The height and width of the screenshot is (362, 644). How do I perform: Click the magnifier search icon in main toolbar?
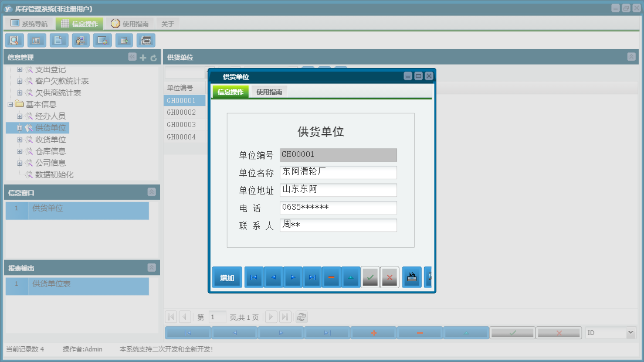click(14, 40)
